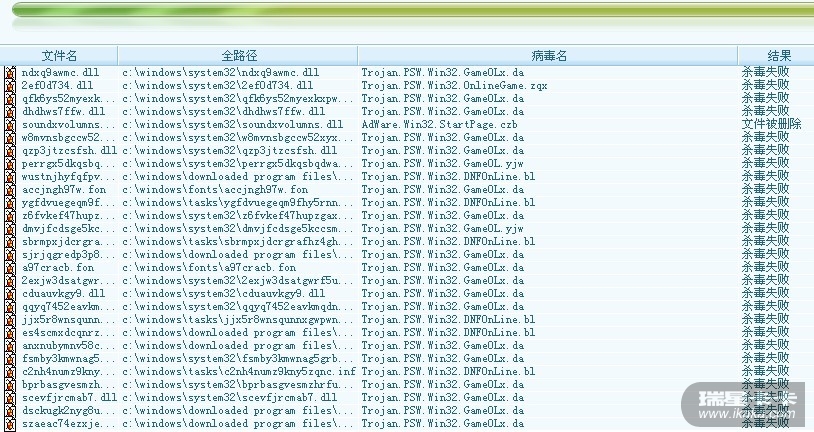Select path c:\windows\tasks\ygfdvuegeqm9fhy5rnn...

click(x=238, y=202)
